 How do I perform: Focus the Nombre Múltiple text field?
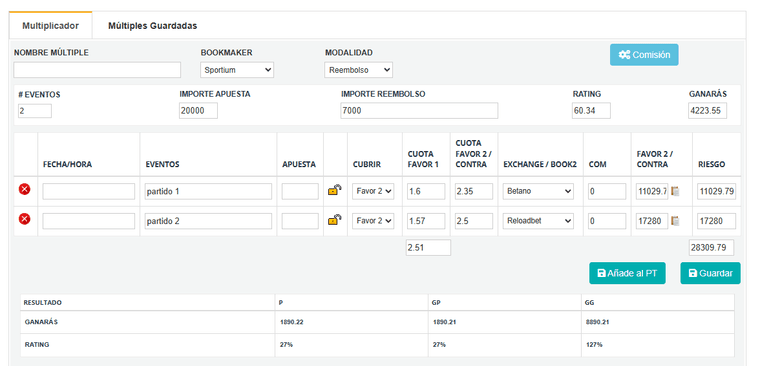click(97, 70)
